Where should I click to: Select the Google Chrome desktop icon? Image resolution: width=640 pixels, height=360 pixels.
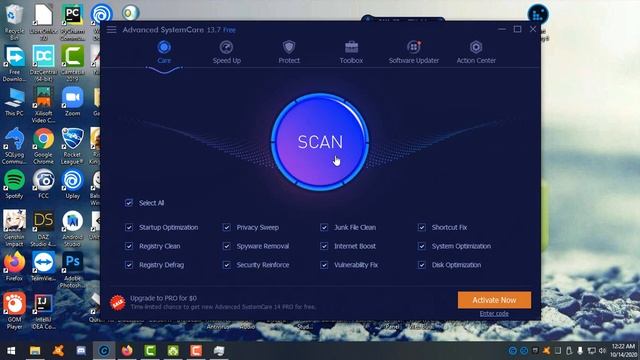click(x=43, y=146)
